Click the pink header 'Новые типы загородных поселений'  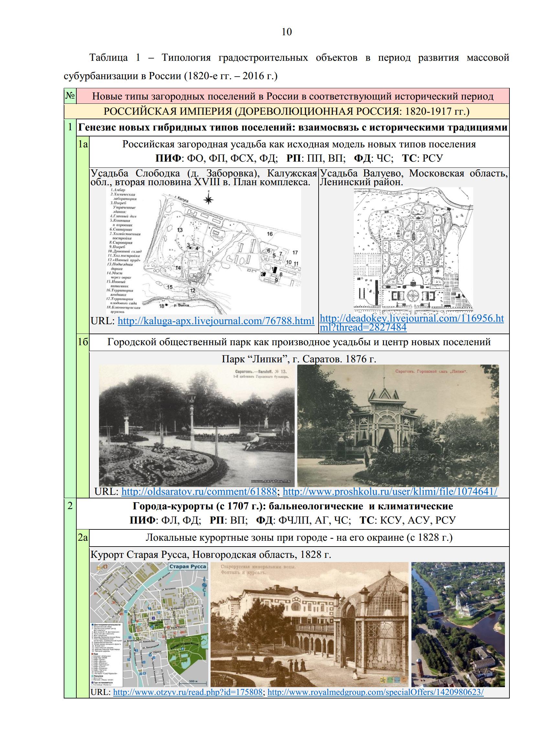coord(292,96)
